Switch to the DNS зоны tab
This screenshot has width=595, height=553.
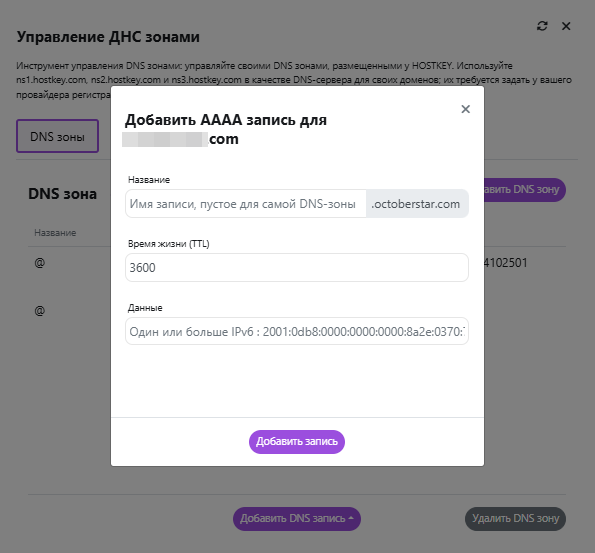click(x=57, y=136)
